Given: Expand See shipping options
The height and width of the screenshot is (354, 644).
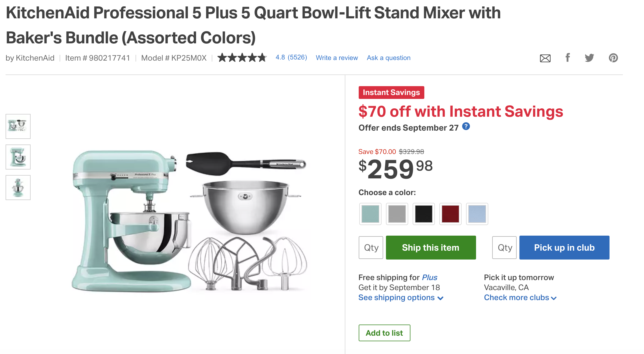Looking at the screenshot, I should pyautogui.click(x=400, y=298).
